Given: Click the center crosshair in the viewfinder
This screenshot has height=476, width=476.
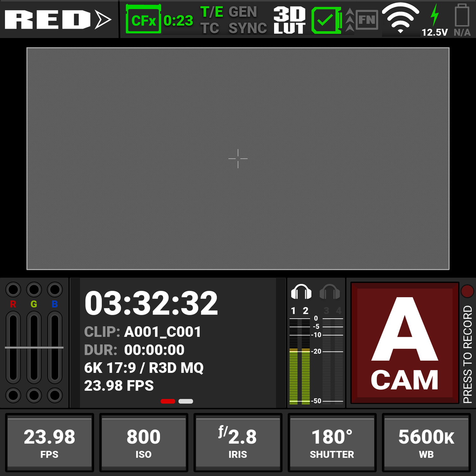Looking at the screenshot, I should point(238,158).
